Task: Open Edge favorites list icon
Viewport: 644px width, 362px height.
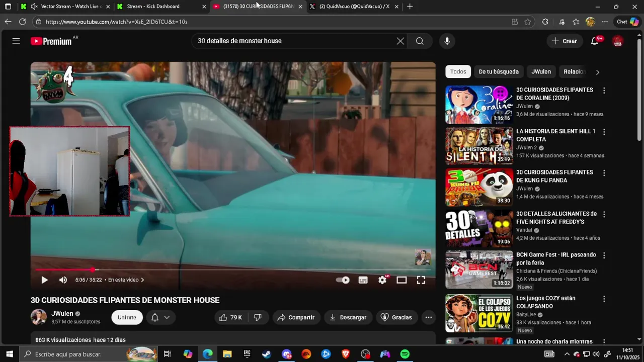Action: (x=576, y=22)
